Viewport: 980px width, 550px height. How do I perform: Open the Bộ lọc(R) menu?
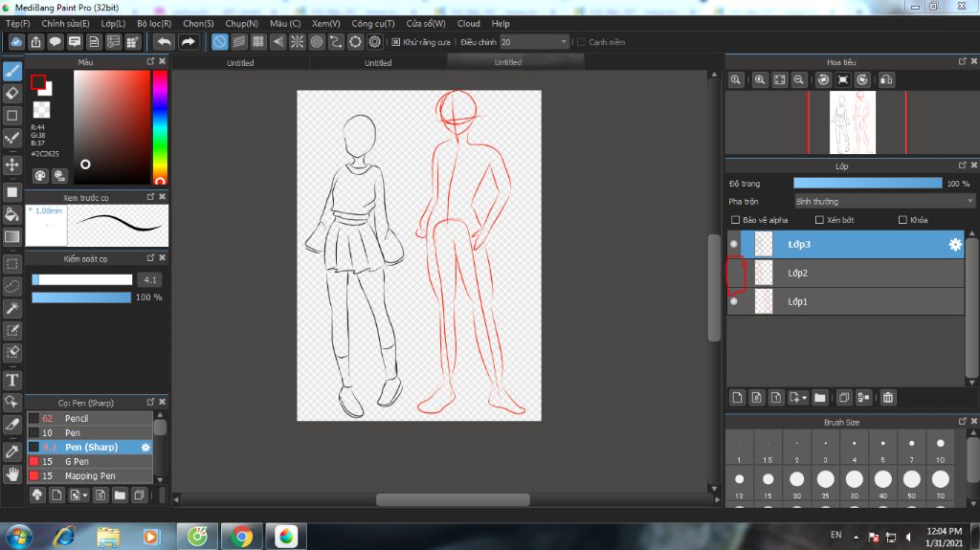pyautogui.click(x=154, y=23)
